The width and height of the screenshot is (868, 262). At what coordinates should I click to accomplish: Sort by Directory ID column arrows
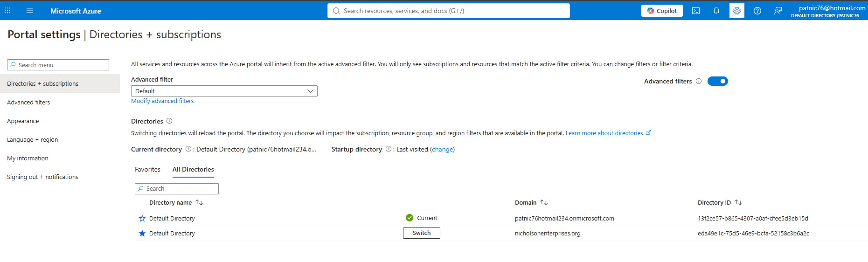(738, 202)
